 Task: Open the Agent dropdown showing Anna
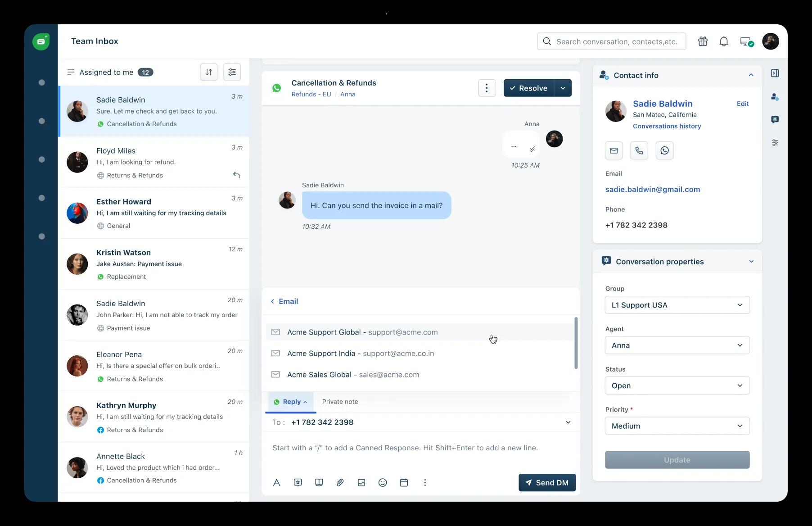coord(677,345)
